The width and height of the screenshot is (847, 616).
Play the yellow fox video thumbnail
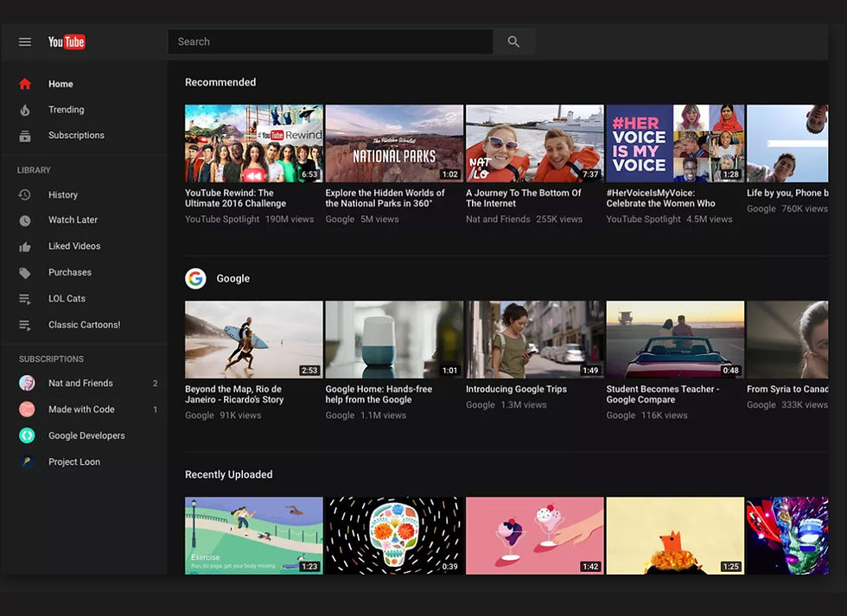coord(675,536)
